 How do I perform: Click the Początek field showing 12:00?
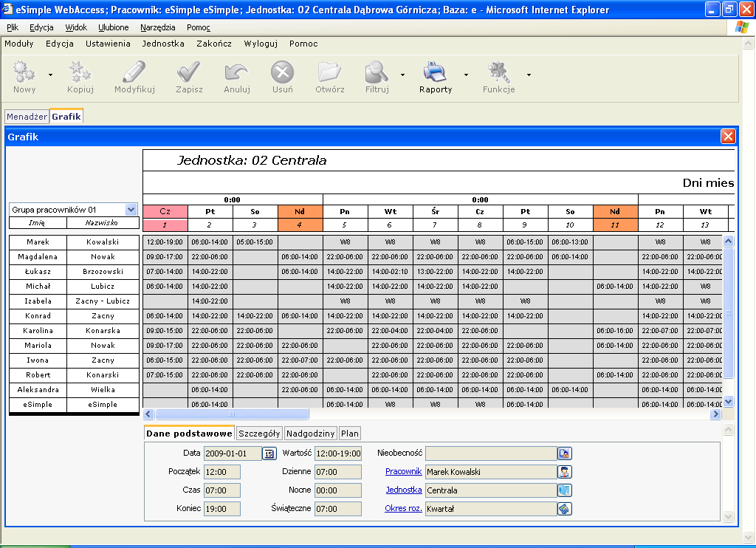pyautogui.click(x=221, y=472)
